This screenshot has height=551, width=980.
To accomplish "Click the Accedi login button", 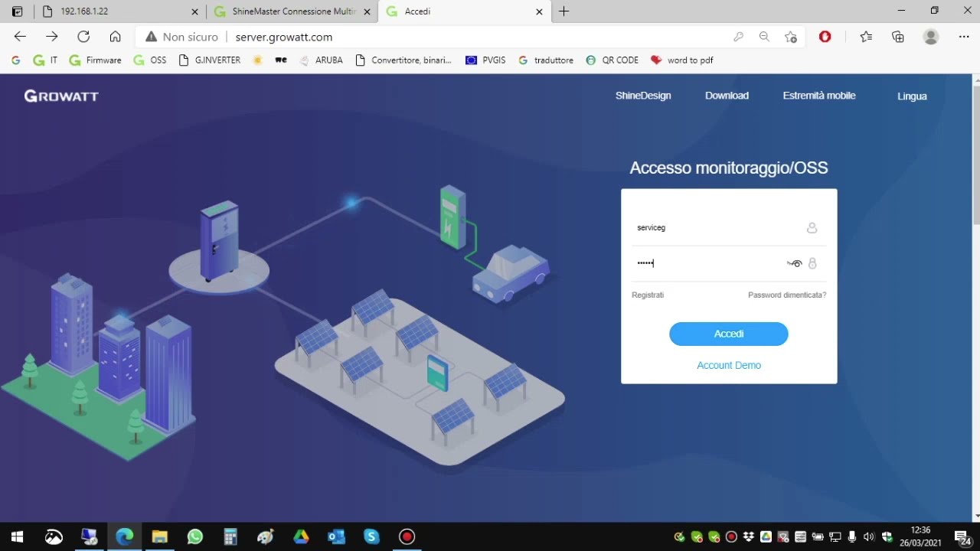I will (729, 334).
